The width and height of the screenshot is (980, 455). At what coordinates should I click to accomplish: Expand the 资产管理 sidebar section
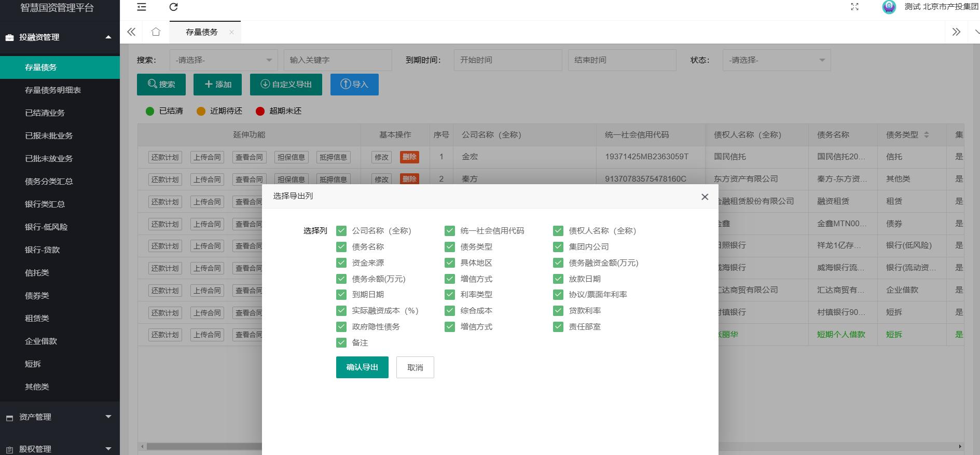(60, 417)
